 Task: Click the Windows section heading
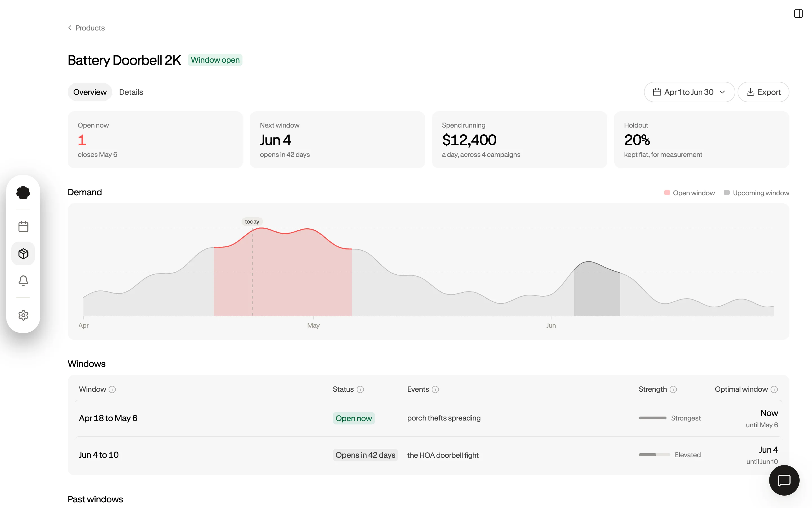pos(87,364)
